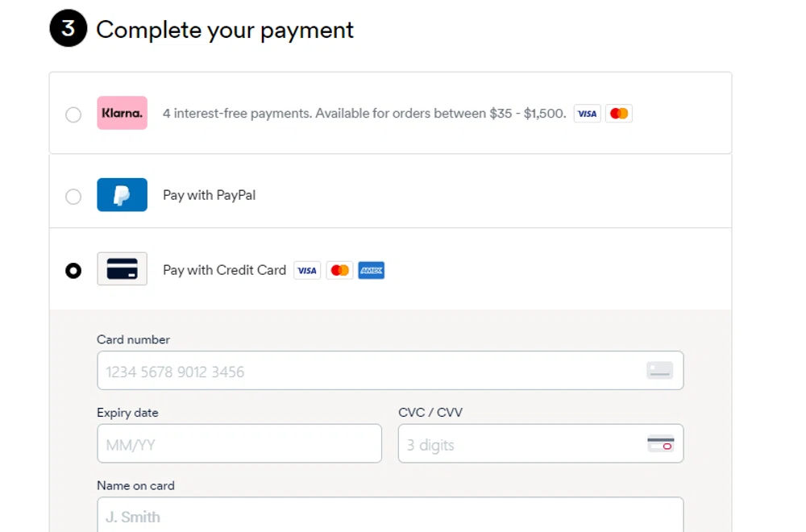Click the card icon inside the card number field

click(659, 369)
